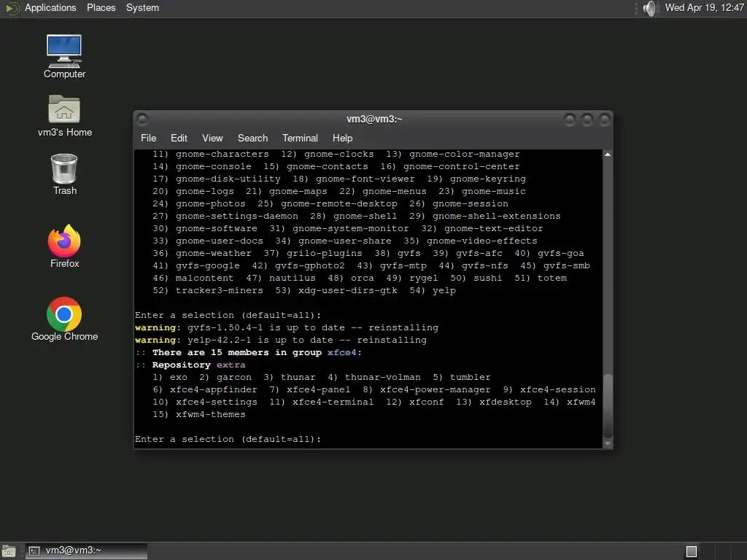
Task: Click the volume speaker icon in top panel
Action: coord(650,8)
